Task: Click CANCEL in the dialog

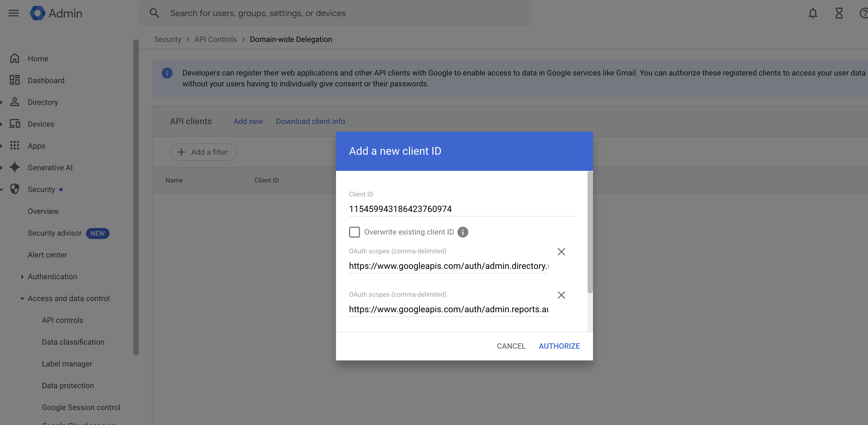Action: coord(511,346)
